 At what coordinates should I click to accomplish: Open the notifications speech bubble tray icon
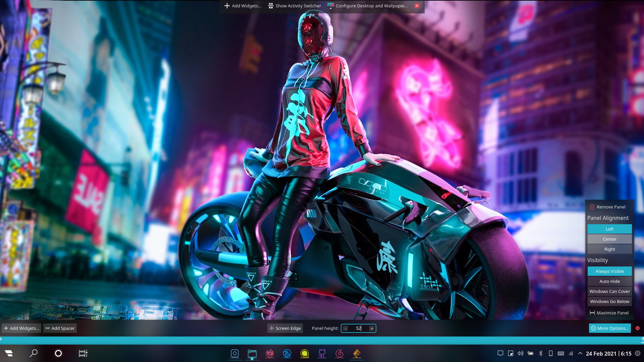[x=500, y=353]
